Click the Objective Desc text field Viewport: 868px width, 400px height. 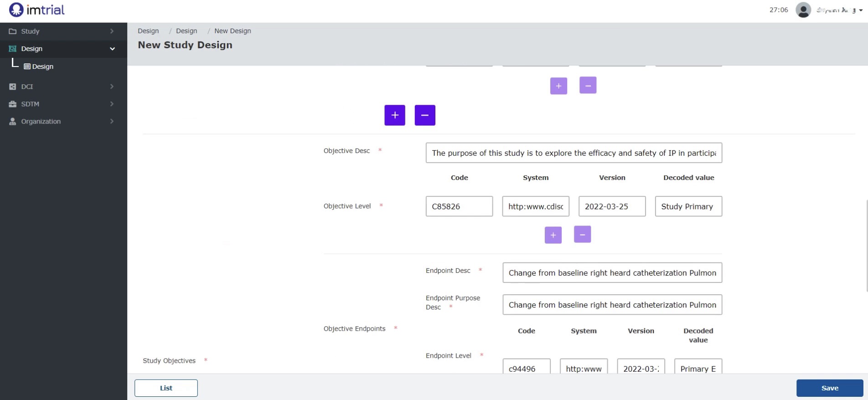[x=574, y=153]
